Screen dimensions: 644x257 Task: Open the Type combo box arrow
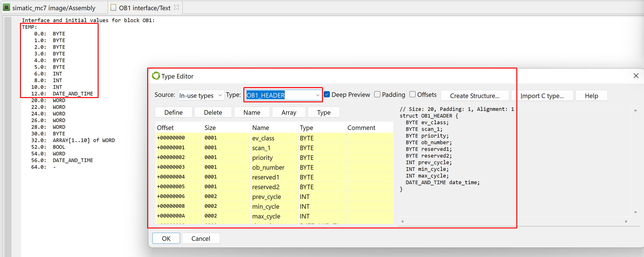pos(317,95)
